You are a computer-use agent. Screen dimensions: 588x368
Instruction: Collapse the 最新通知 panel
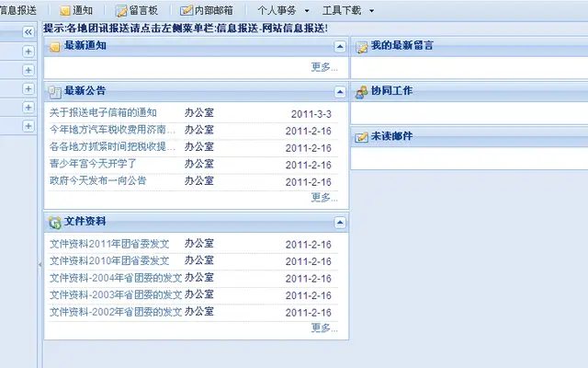coord(340,47)
